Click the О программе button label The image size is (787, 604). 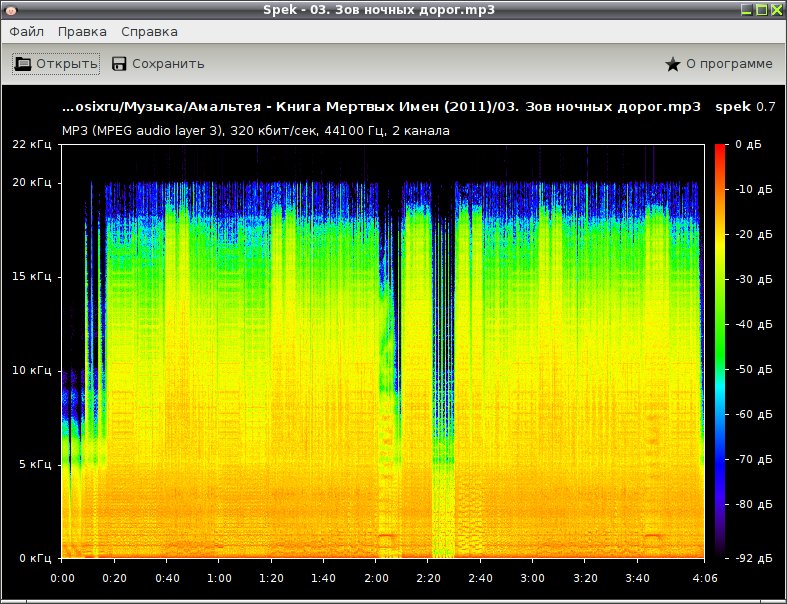point(729,64)
